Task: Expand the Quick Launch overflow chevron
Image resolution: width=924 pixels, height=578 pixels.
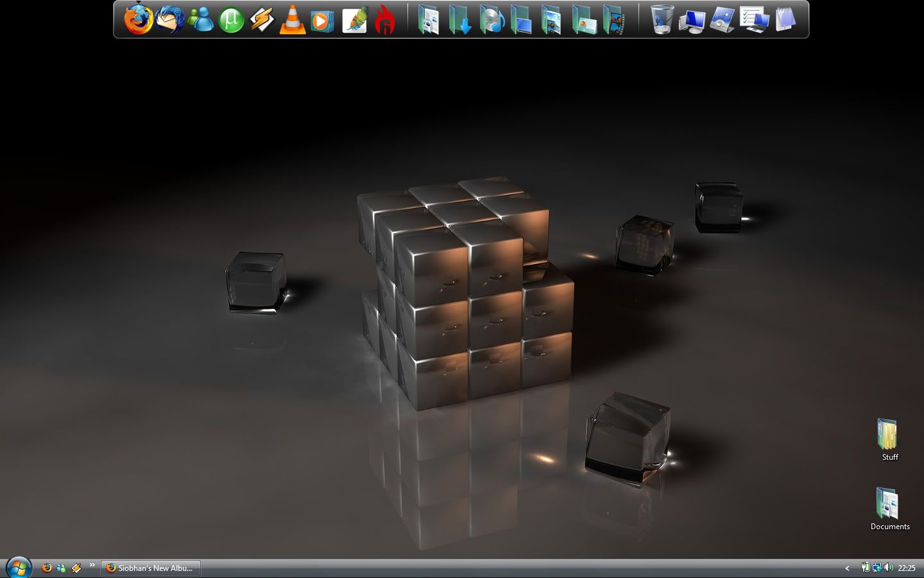Action: tap(92, 566)
